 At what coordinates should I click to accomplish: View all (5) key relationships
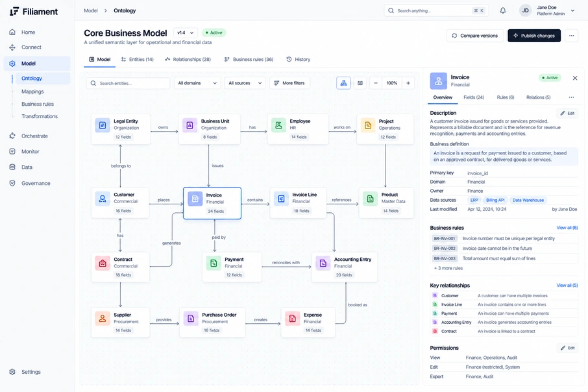pyautogui.click(x=567, y=286)
